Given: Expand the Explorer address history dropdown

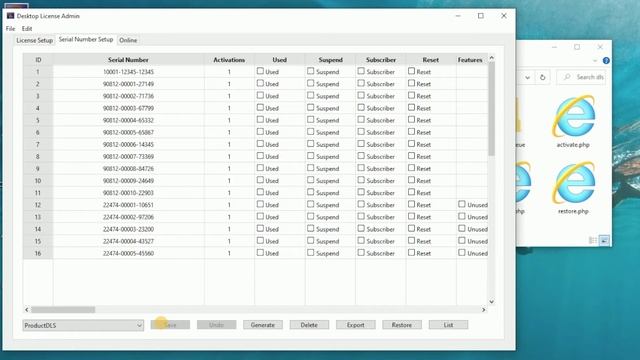Looking at the screenshot, I should [527, 77].
